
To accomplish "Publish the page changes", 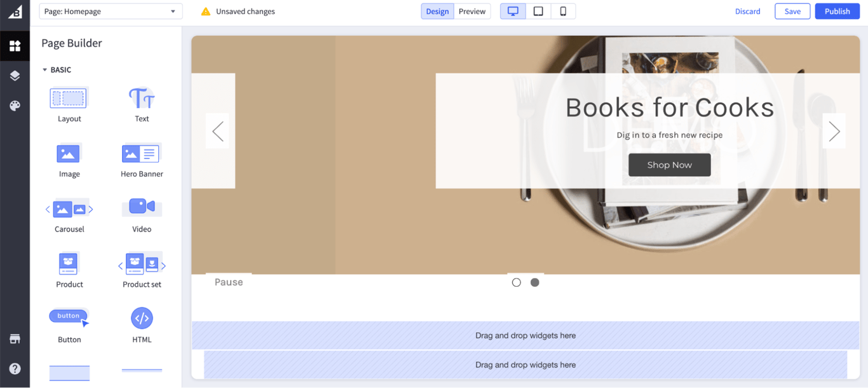I will [x=837, y=11].
